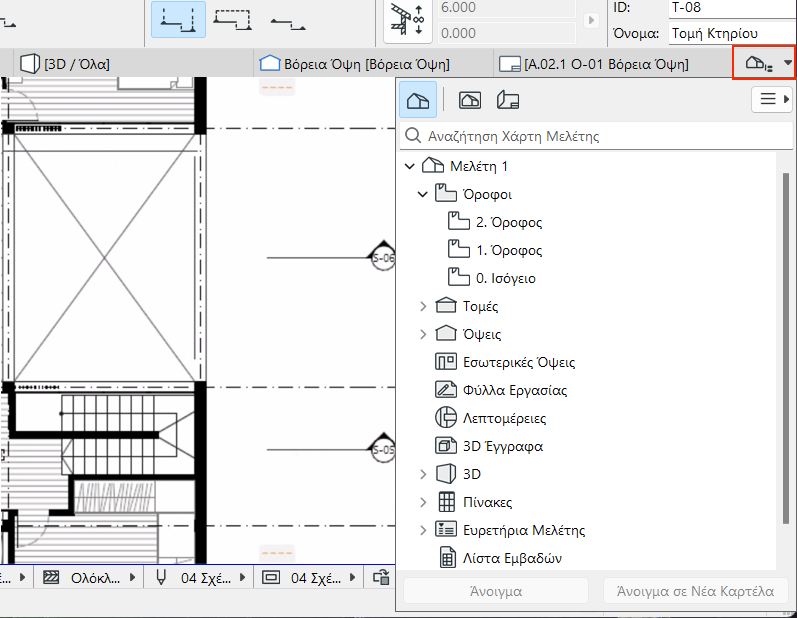Select 1. Όροφος in the project tree
Image resolution: width=797 pixels, height=618 pixels.
tap(509, 250)
